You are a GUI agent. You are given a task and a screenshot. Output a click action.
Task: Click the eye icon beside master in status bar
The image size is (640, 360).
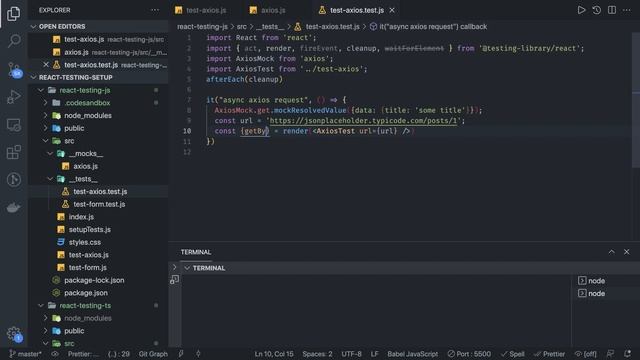pos(55,354)
